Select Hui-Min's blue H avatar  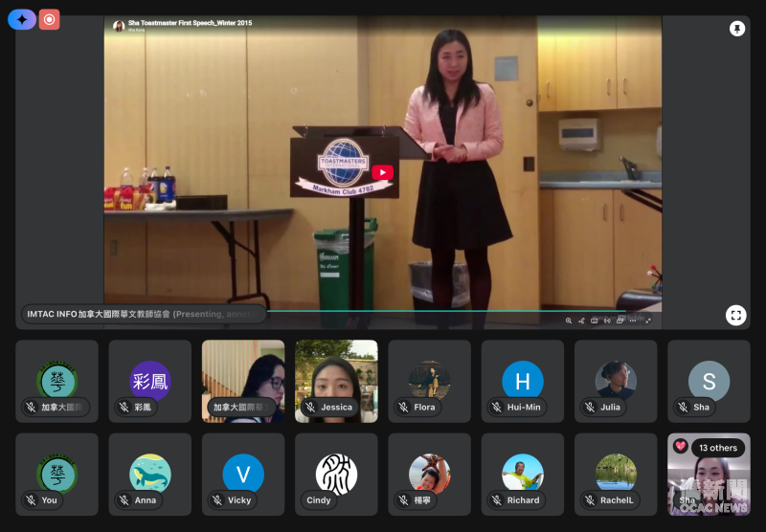523,381
